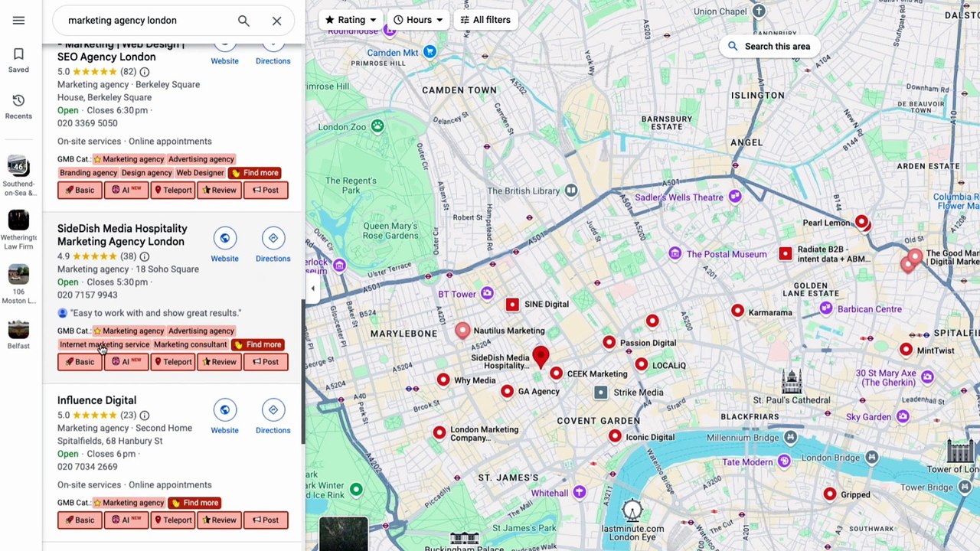This screenshot has width=980, height=551.
Task: Open the SideDish Media Website icon
Action: [224, 238]
